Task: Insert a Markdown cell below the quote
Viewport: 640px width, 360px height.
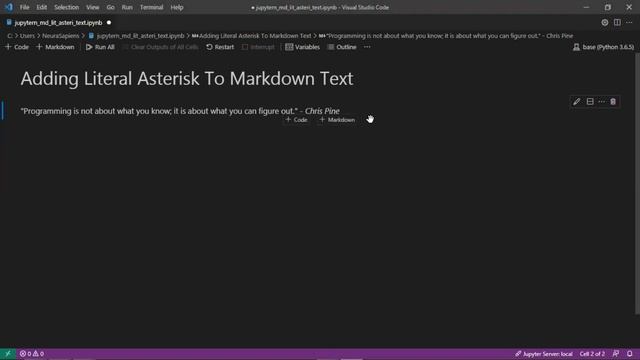Action: click(x=337, y=120)
